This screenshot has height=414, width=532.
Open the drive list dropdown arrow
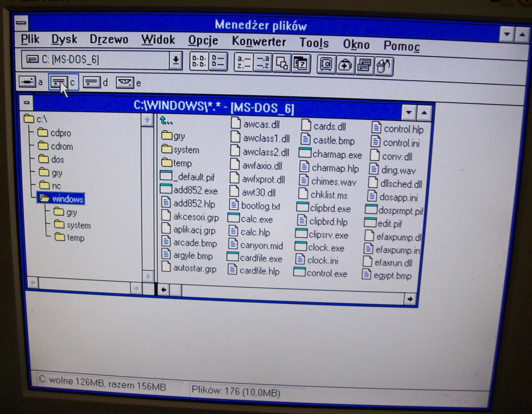click(176, 60)
